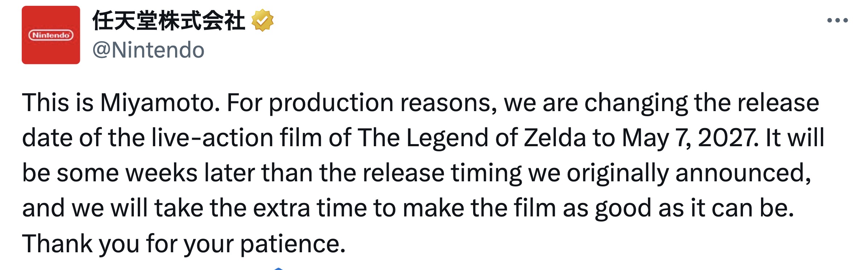Click the phrase "release timing" in the tweet
The height and width of the screenshot is (270, 868).
pos(442,173)
